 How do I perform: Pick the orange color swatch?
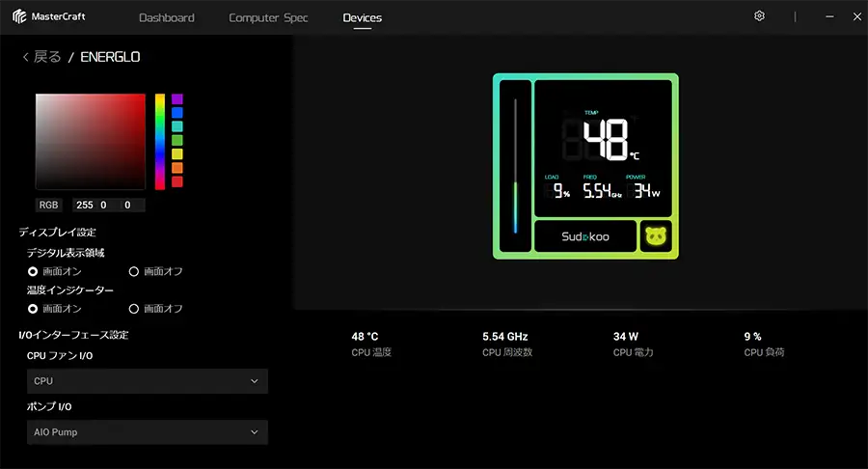(x=177, y=168)
